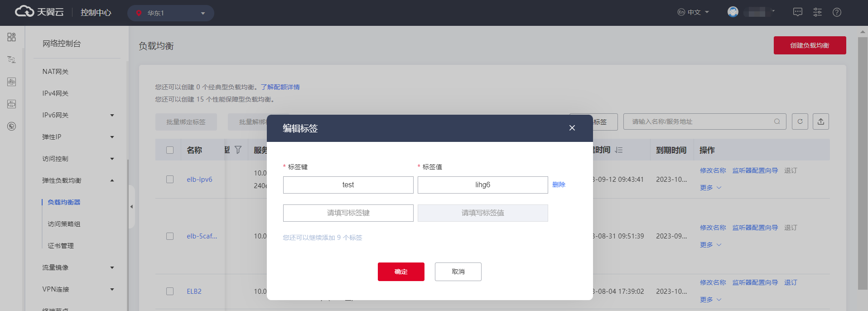Click the tag value field containing lihg6
Image resolution: width=868 pixels, height=311 pixels.
click(482, 185)
